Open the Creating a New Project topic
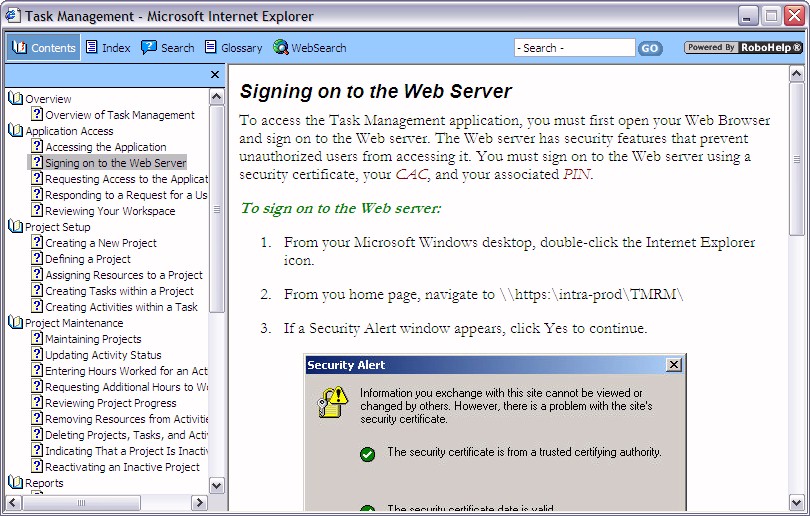810x516 pixels. click(100, 243)
